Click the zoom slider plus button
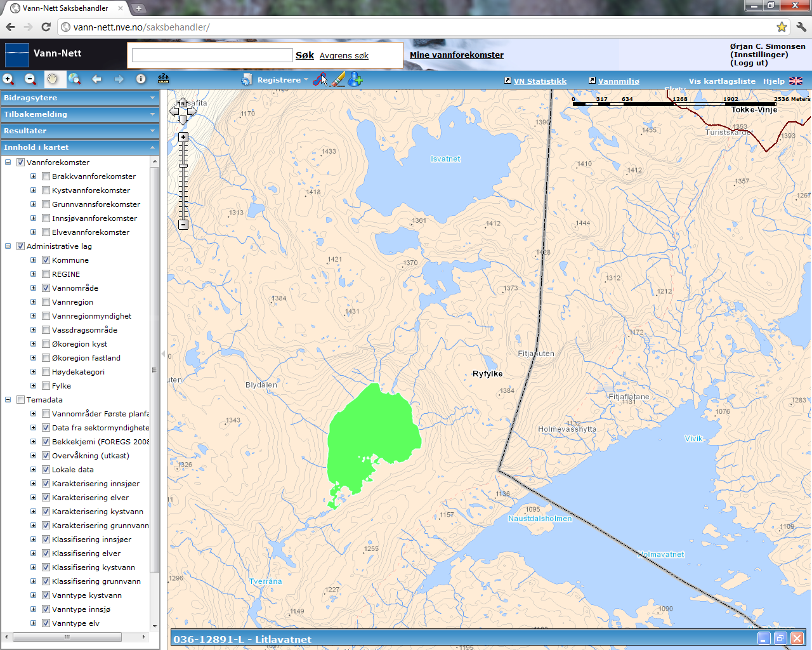 [x=183, y=137]
